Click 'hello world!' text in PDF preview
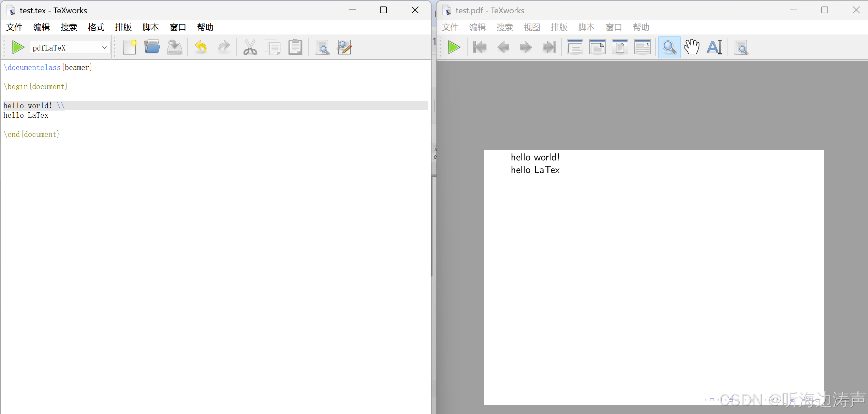The image size is (868, 414). coord(535,157)
